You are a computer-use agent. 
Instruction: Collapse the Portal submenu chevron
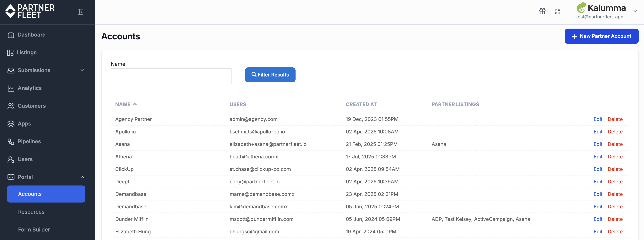pos(82,177)
